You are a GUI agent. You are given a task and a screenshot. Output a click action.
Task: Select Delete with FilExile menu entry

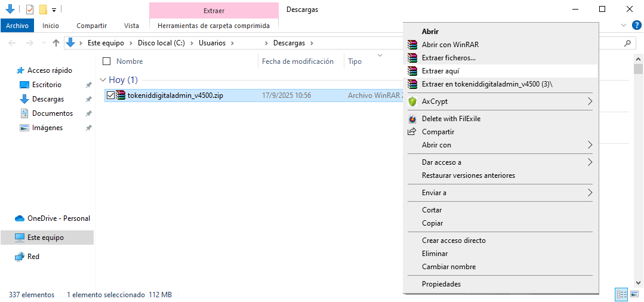451,119
